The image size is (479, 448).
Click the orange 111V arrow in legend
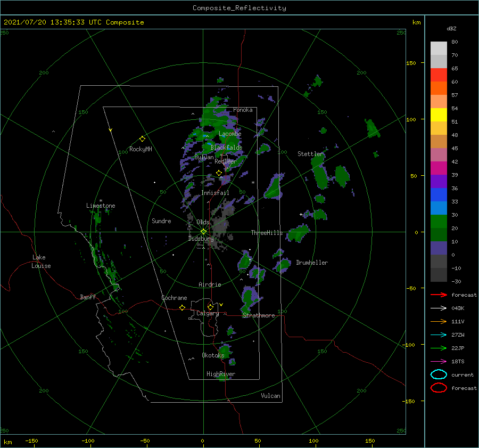click(x=439, y=321)
